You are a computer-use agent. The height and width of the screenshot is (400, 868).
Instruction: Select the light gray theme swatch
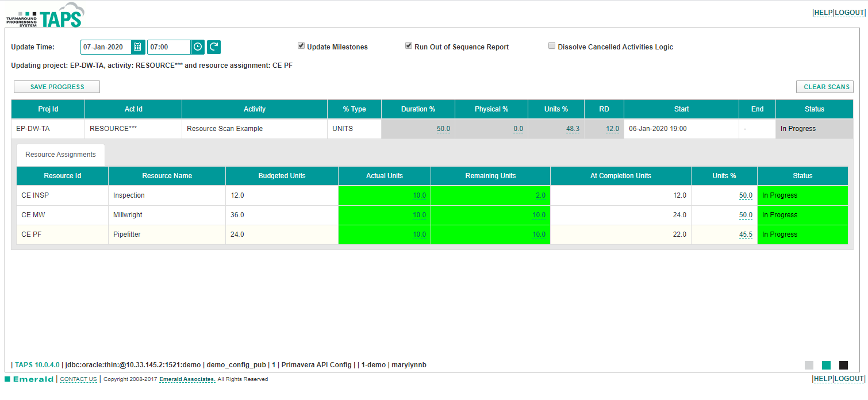(809, 365)
